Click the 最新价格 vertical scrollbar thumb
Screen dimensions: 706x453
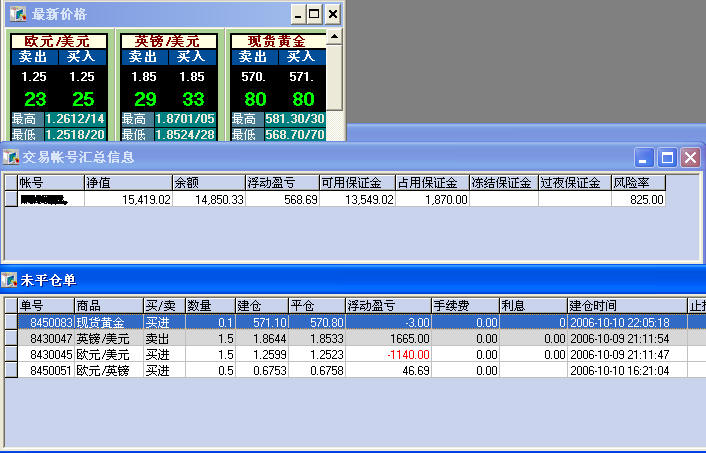coord(334,77)
